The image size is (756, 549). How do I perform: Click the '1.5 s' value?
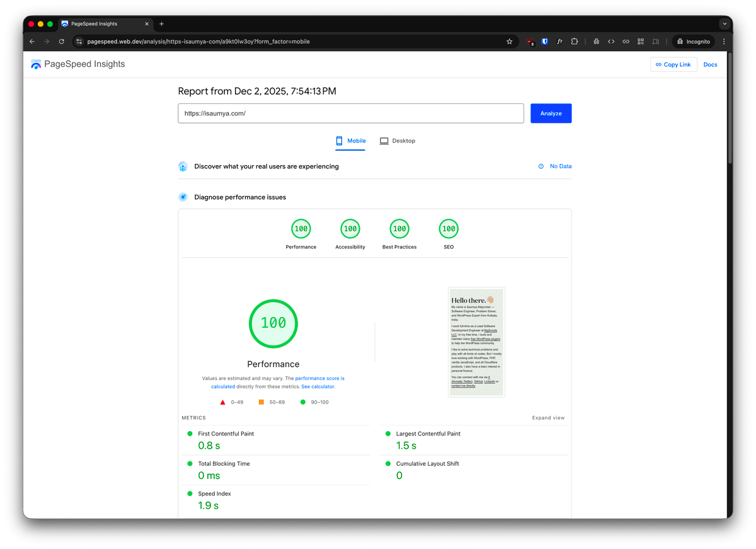coord(406,446)
